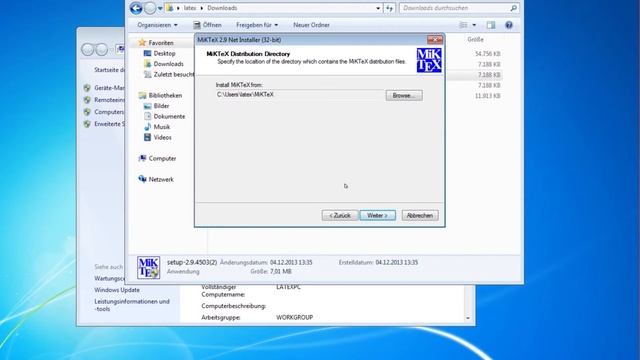Screen dimensions: 640x360
Task: Click the 54.756 KB size cell
Action: point(488,54)
